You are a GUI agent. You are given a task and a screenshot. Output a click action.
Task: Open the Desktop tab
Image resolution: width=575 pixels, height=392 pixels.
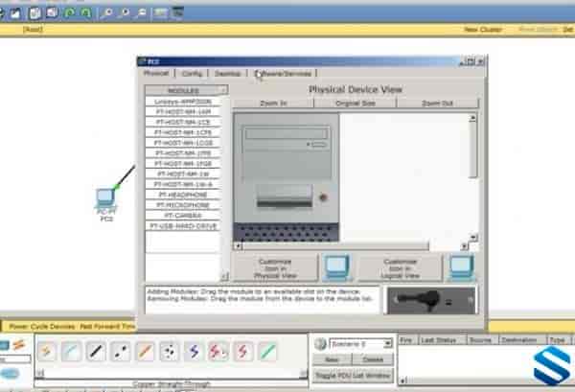point(227,73)
